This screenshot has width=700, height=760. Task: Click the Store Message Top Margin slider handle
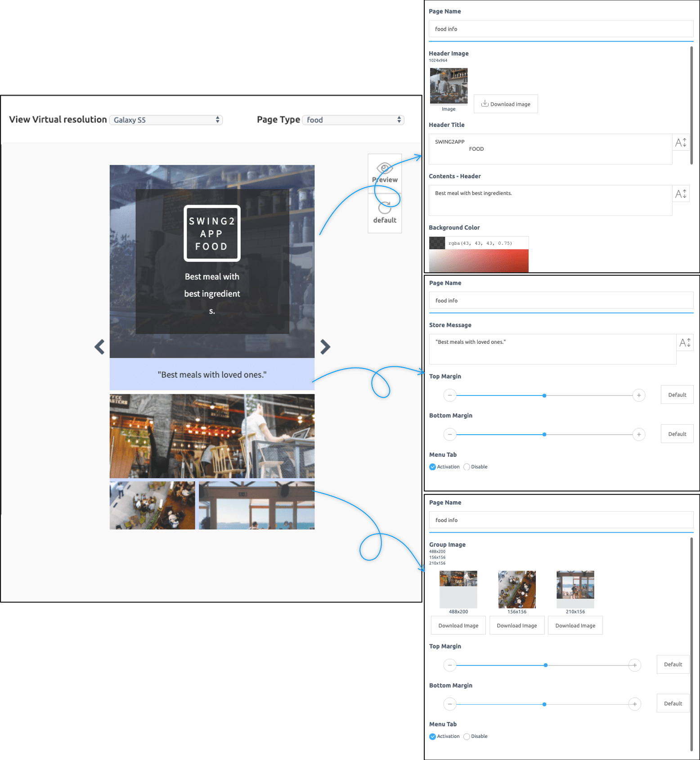tap(544, 396)
